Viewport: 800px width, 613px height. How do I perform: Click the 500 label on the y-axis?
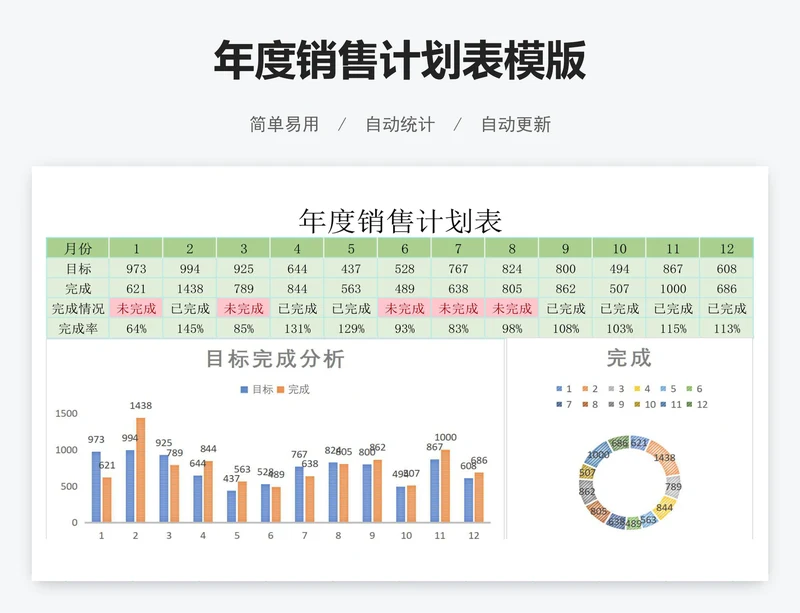(69, 486)
